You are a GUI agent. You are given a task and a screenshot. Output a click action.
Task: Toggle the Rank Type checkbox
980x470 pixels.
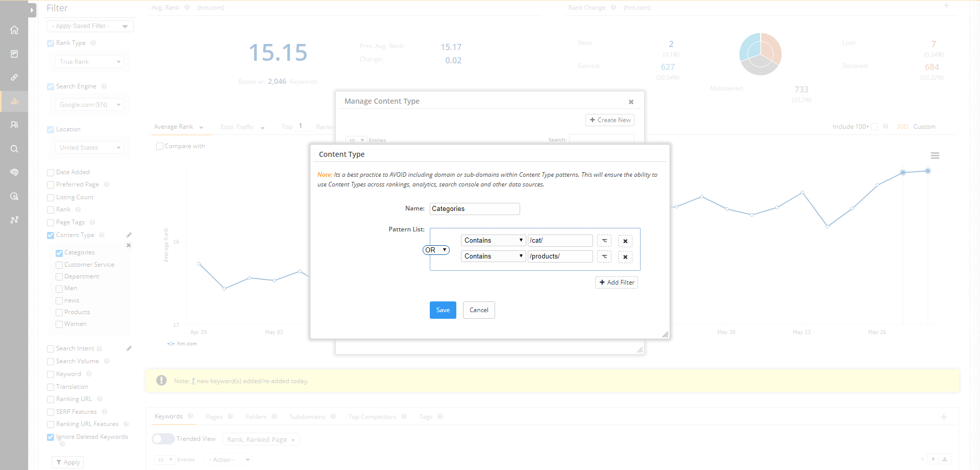[x=51, y=43]
